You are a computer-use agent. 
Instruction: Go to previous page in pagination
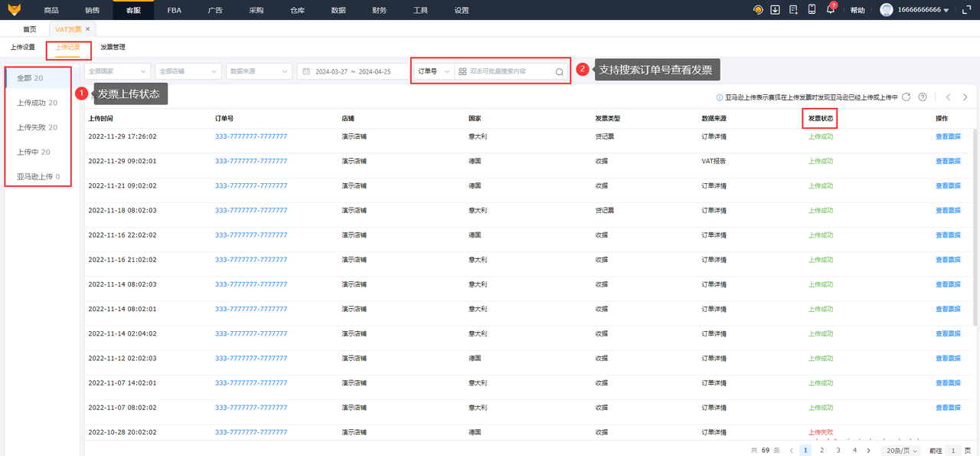click(x=791, y=451)
